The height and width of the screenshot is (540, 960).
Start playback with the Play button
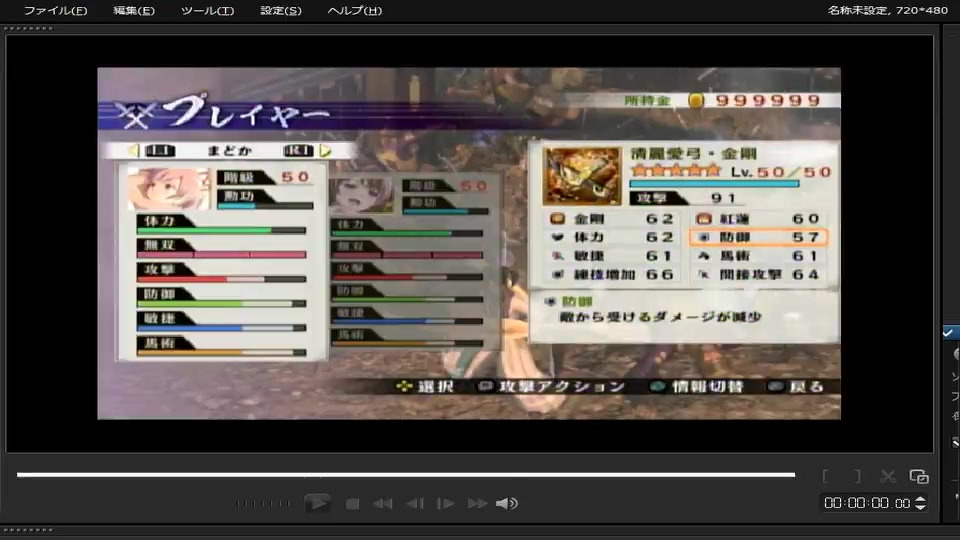coord(317,503)
